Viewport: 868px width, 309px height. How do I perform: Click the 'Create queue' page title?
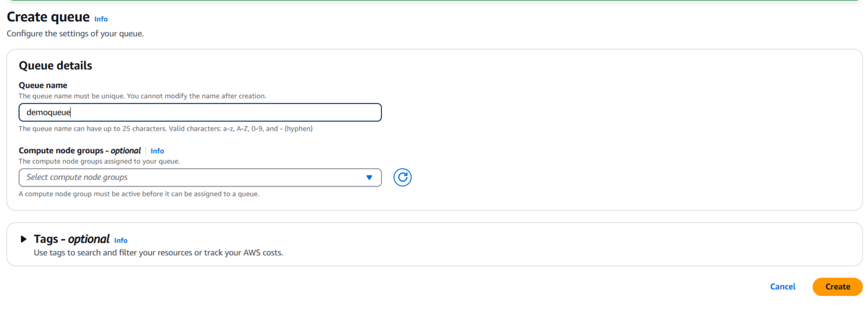click(x=48, y=18)
